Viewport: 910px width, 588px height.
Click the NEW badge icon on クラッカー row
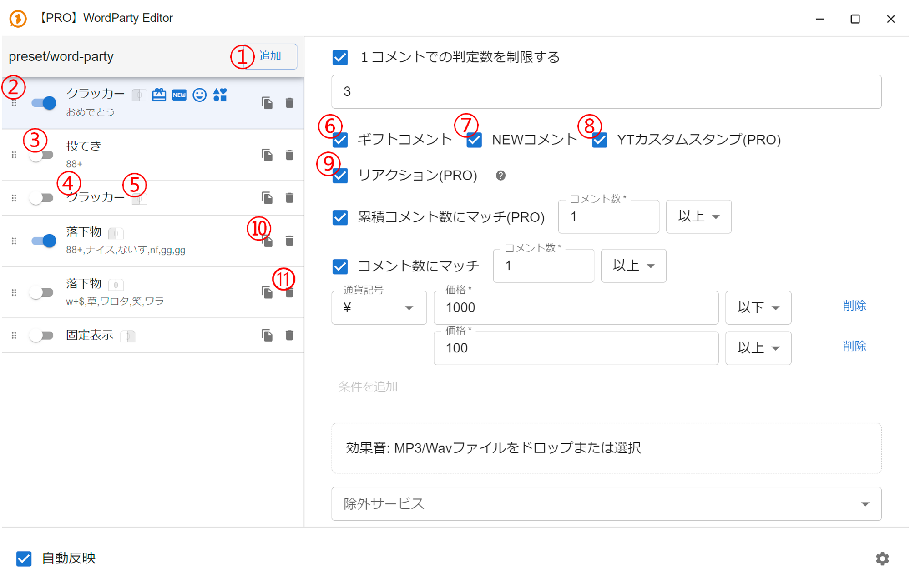pyautogui.click(x=179, y=95)
